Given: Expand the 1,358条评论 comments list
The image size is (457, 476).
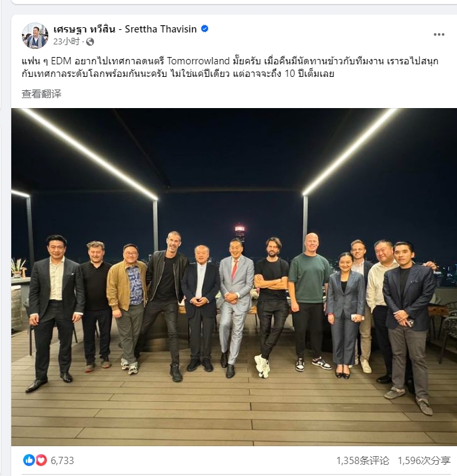Looking at the screenshot, I should [x=363, y=461].
